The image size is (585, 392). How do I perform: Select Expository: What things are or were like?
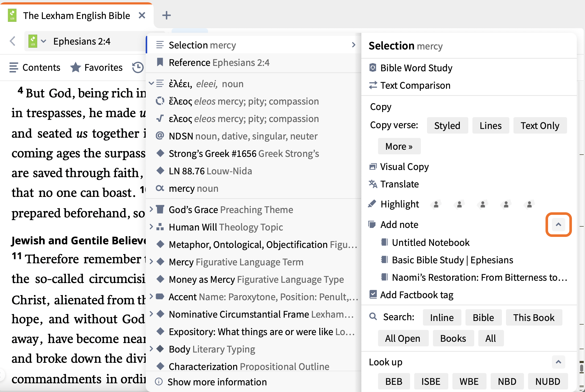tap(253, 332)
